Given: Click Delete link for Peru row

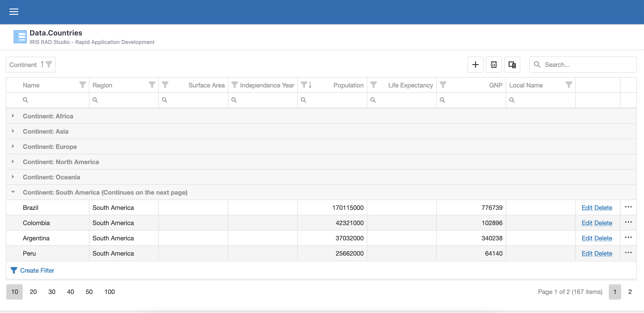Looking at the screenshot, I should [x=603, y=253].
